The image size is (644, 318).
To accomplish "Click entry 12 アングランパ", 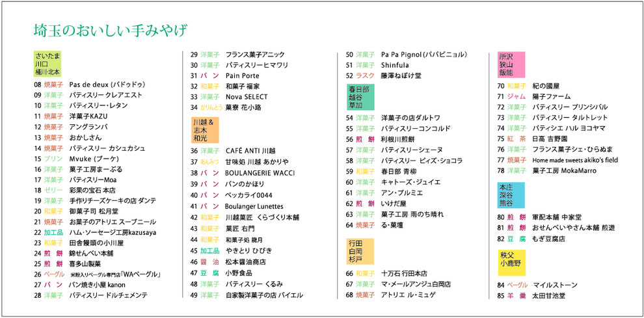I will pyautogui.click(x=71, y=127).
